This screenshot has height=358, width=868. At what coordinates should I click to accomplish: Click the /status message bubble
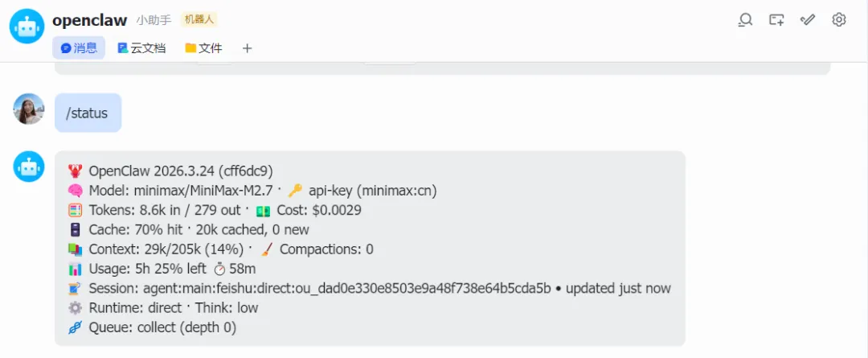(88, 113)
